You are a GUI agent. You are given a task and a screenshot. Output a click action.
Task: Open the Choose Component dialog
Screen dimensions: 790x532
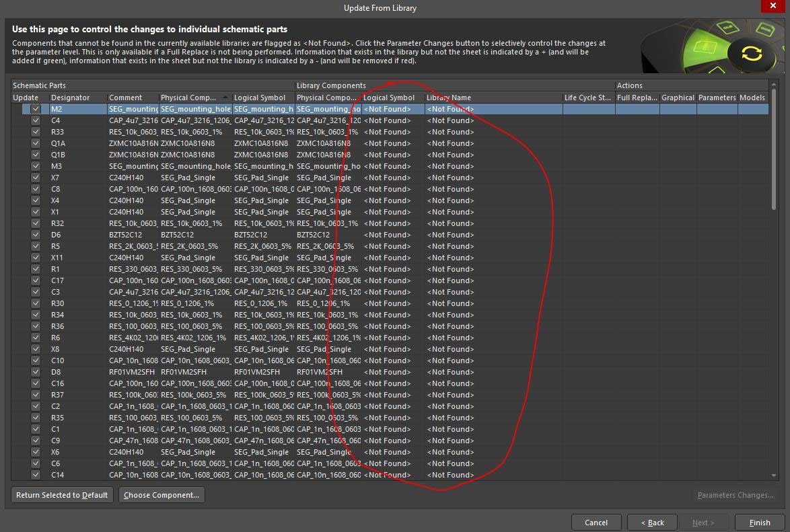point(161,495)
